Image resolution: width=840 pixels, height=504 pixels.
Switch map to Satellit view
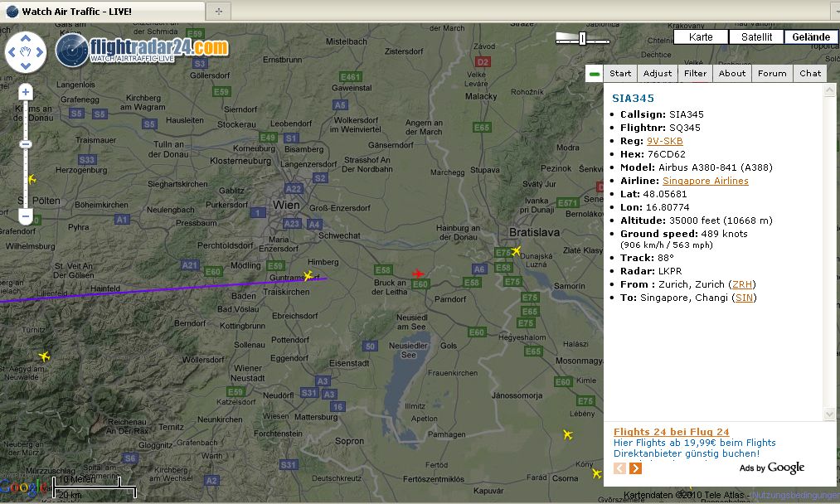click(x=756, y=37)
